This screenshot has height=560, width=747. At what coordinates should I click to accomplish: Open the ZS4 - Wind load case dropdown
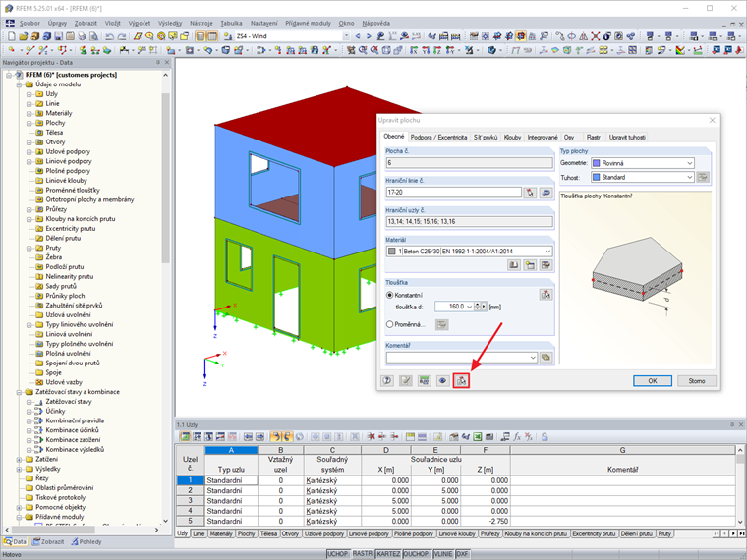coord(346,36)
